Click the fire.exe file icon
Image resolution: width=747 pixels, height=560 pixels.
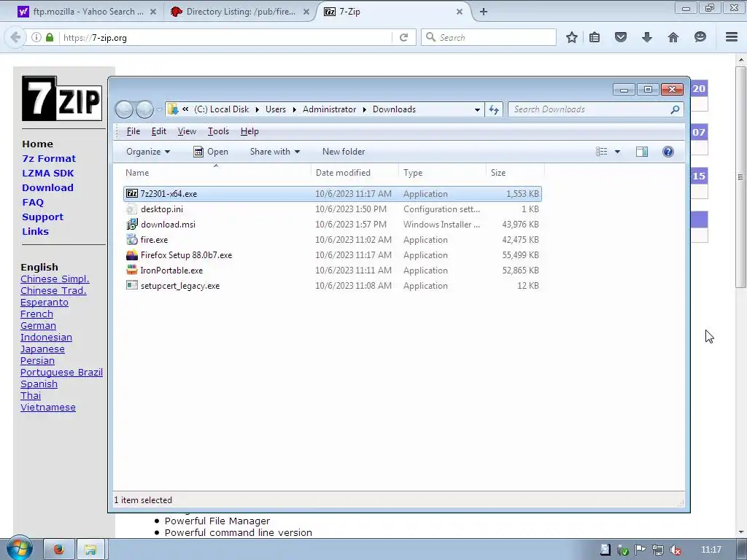pos(132,239)
